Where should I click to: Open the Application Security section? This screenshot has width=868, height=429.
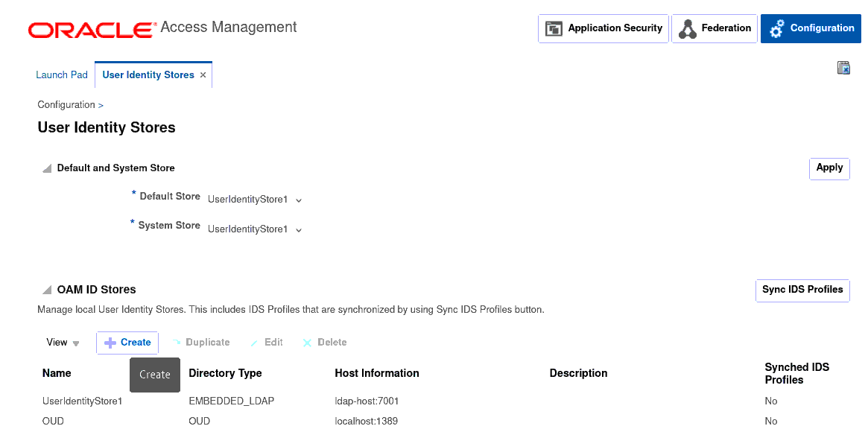tap(603, 29)
